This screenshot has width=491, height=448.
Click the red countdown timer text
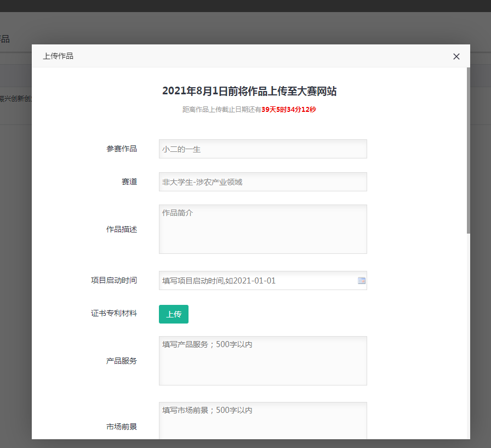click(x=289, y=110)
